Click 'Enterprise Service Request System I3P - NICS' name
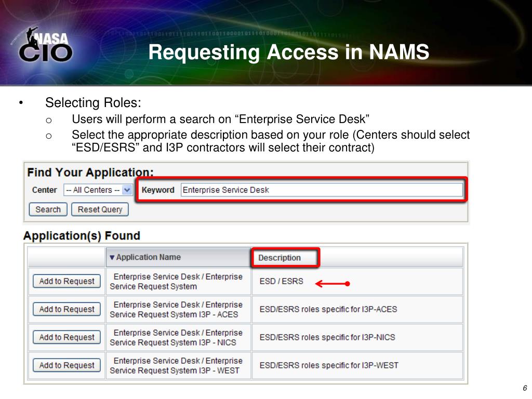 (x=176, y=337)
